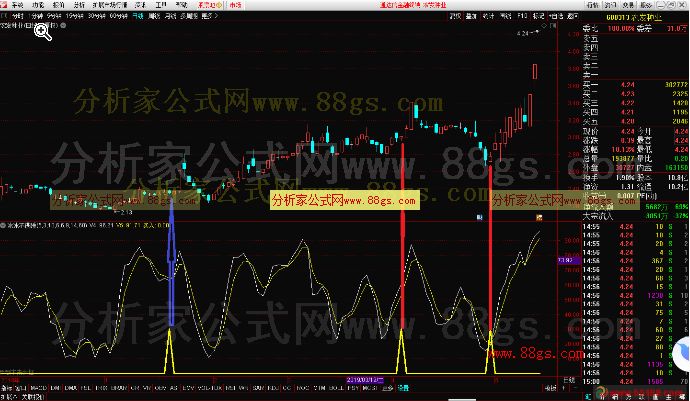Switch to the 1分钟 period tab
The height and width of the screenshot is (401, 690).
37,16
